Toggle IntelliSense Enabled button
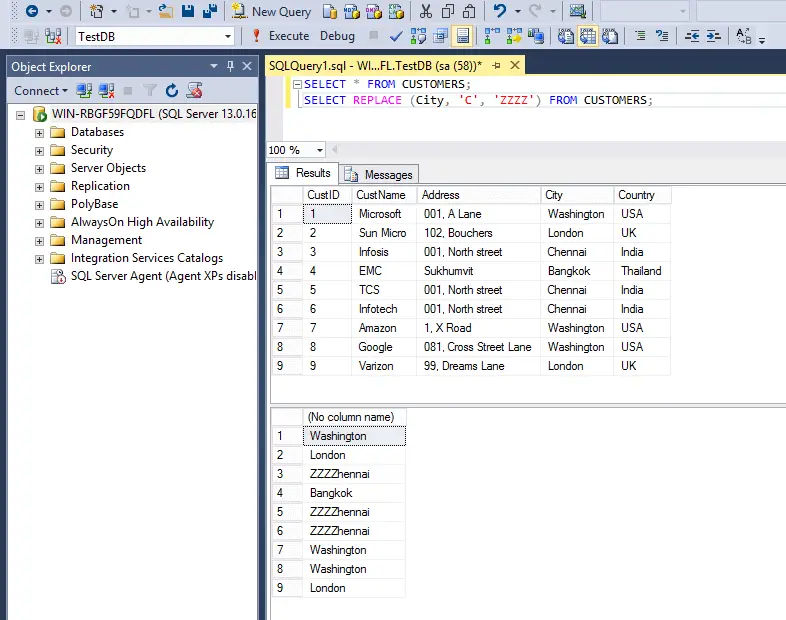Screen dimensions: 786x620 coord(463,36)
